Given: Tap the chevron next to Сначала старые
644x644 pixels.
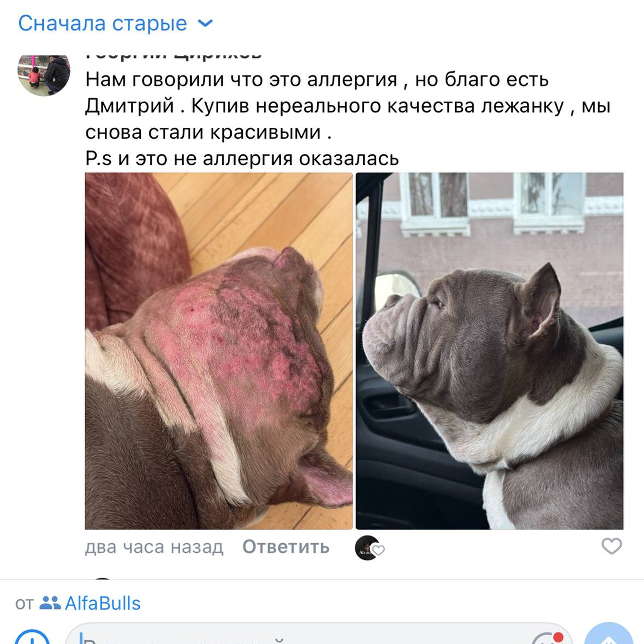Looking at the screenshot, I should 205,23.
